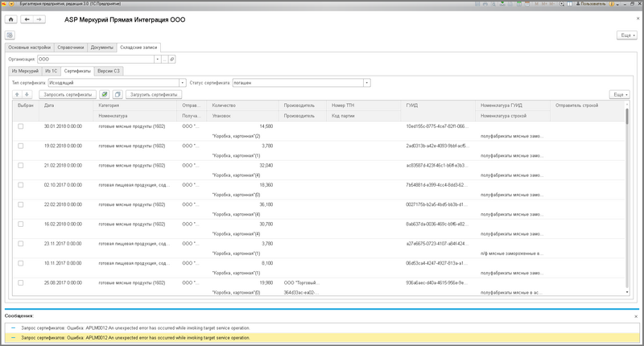Click the window panels layout icon
644x346 pixels.
570,4
